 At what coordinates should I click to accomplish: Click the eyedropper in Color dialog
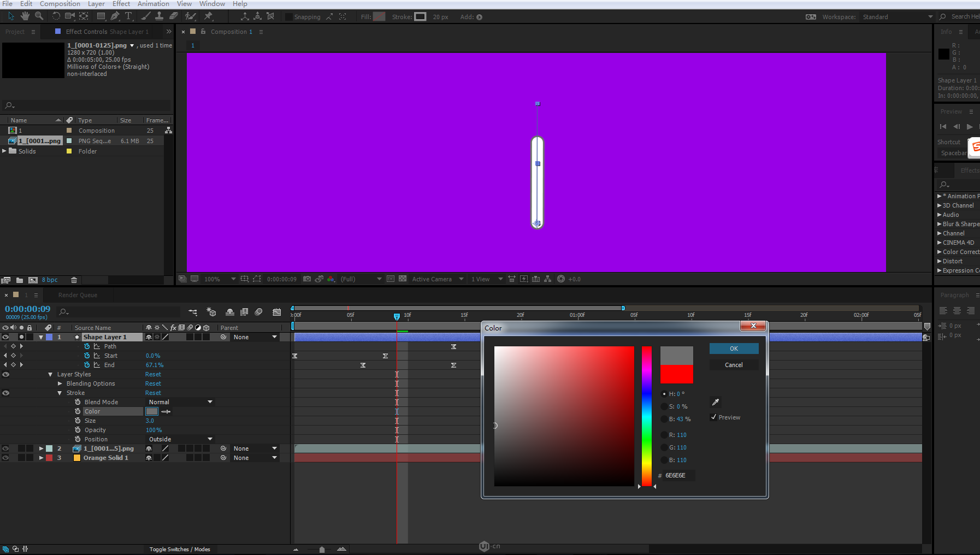716,402
